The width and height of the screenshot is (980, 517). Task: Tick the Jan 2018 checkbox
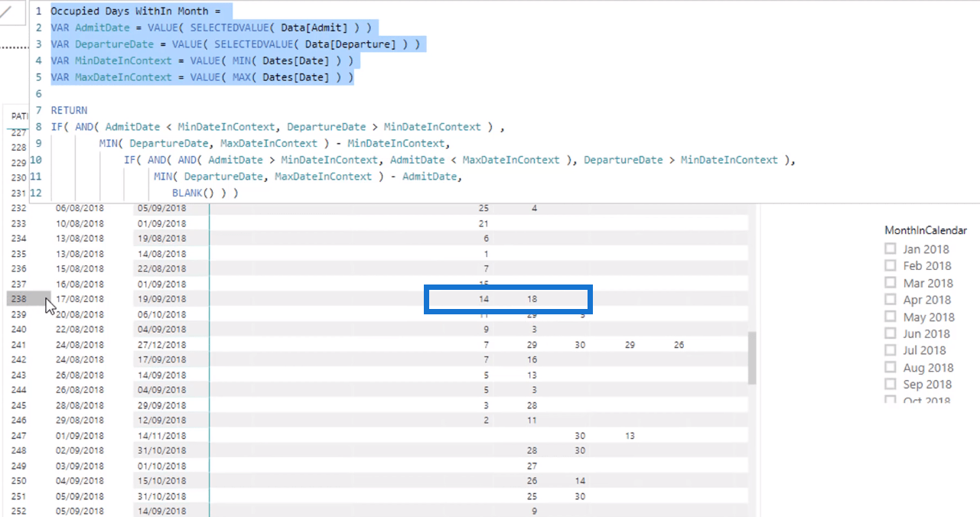coord(890,249)
